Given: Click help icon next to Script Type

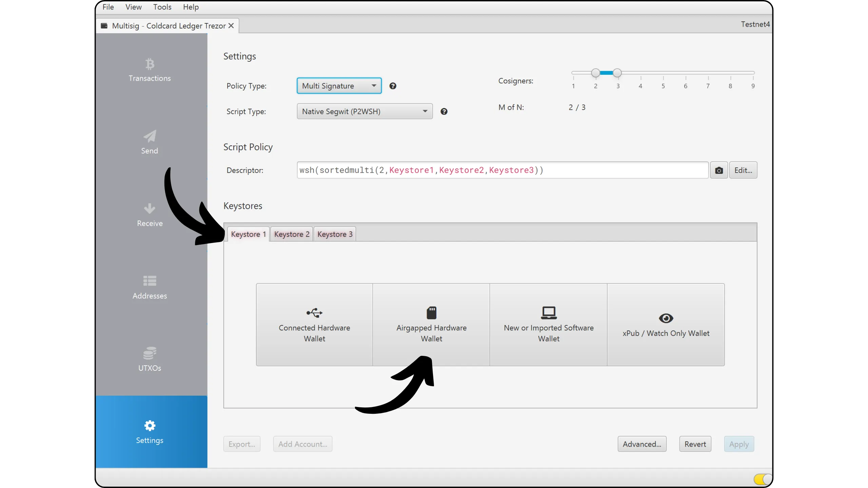Looking at the screenshot, I should (x=444, y=111).
